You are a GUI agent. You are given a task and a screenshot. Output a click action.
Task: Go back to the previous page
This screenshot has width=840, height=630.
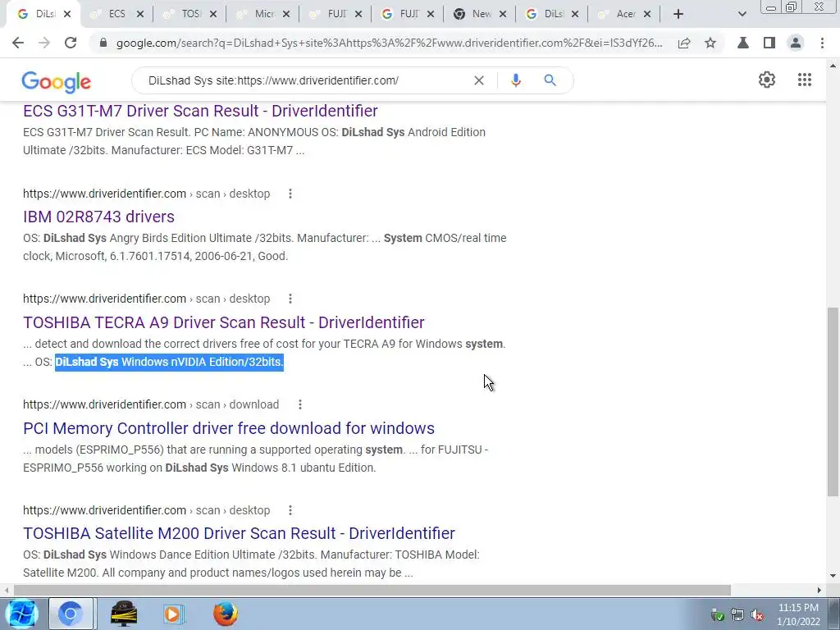click(18, 43)
